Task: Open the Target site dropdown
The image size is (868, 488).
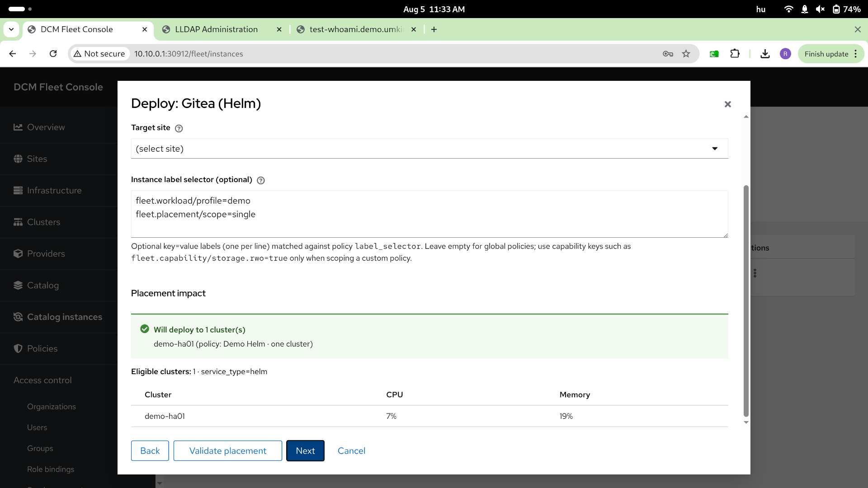Action: pyautogui.click(x=429, y=149)
